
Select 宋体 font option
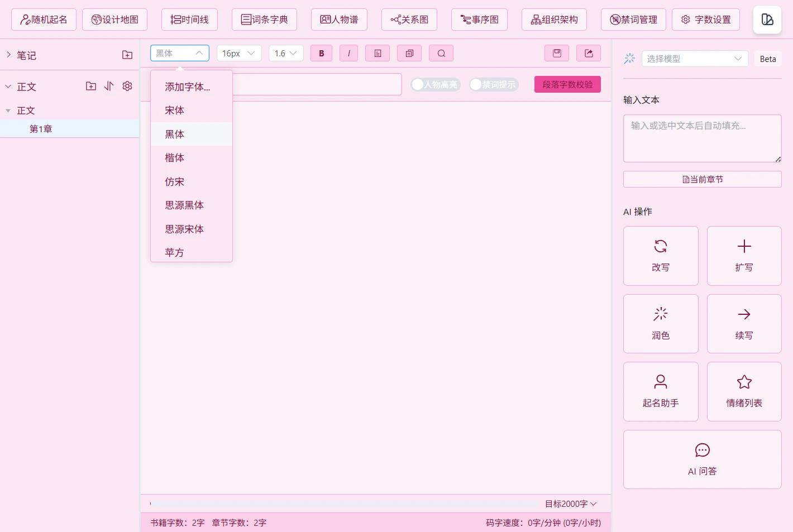pos(192,110)
